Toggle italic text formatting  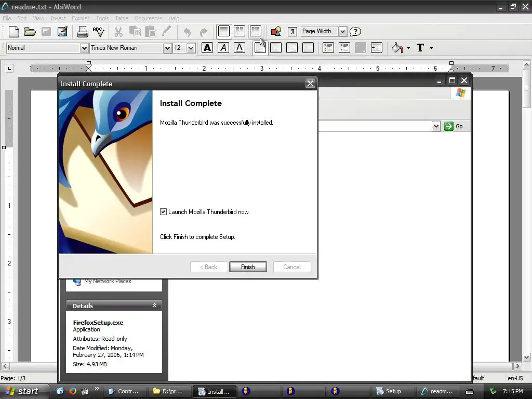click(x=223, y=48)
